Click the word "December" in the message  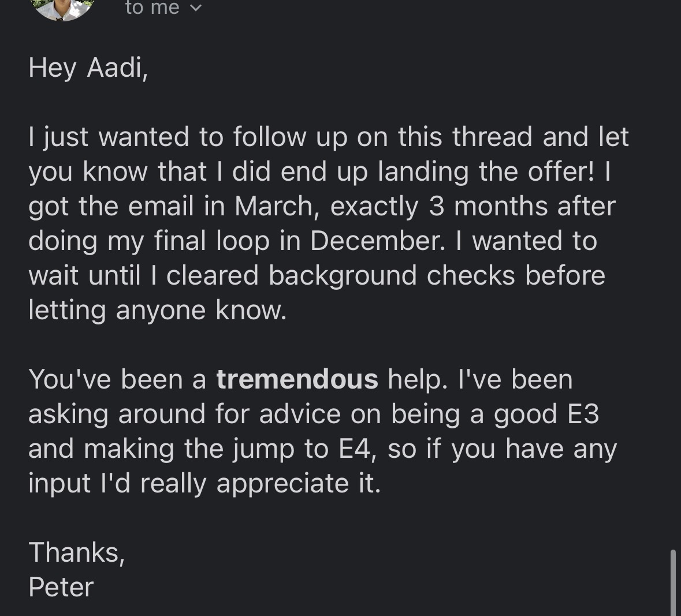click(x=378, y=241)
